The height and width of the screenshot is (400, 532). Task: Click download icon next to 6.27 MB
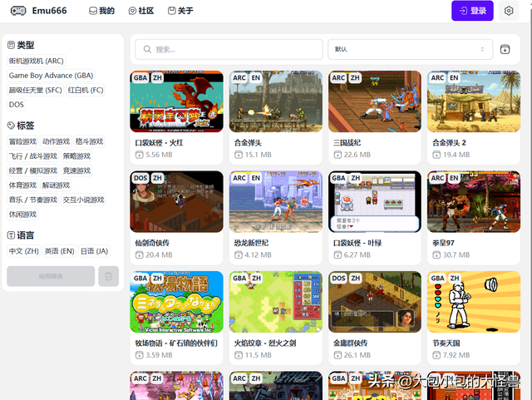click(x=337, y=255)
